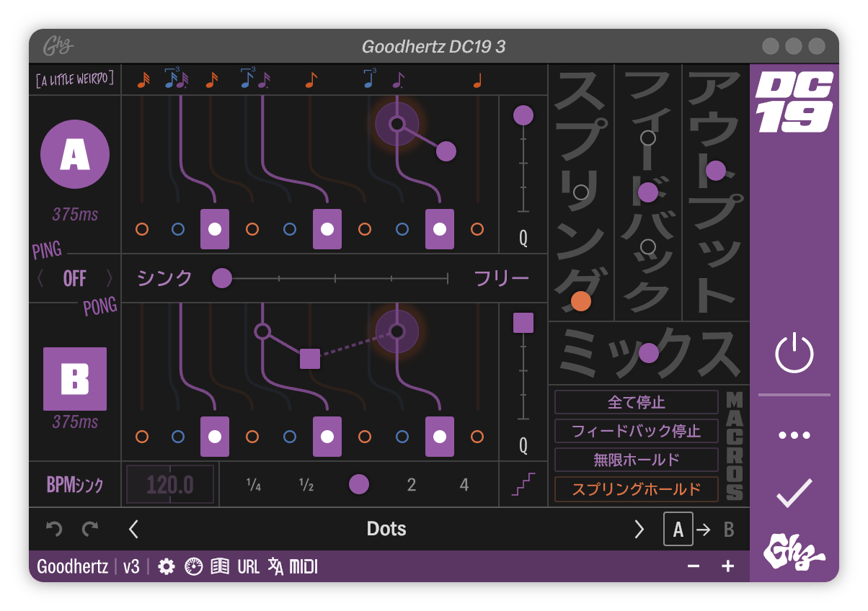Click the ミックス mix knob dot

649,353
